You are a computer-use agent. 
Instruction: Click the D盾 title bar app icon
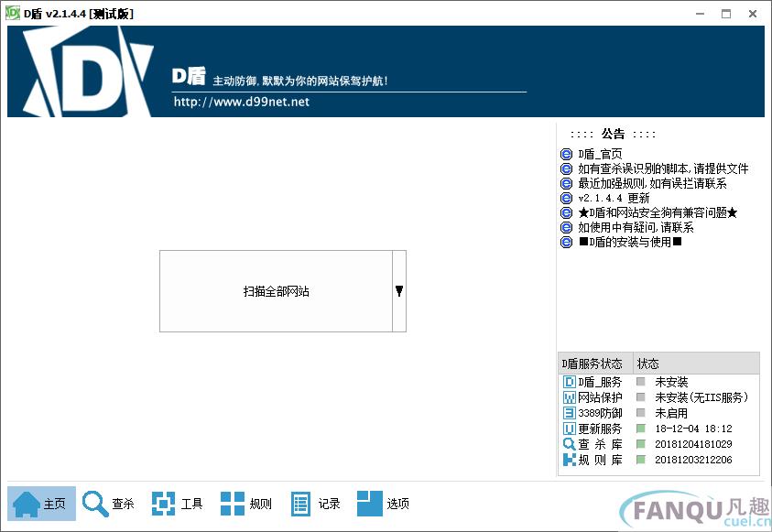(x=12, y=14)
